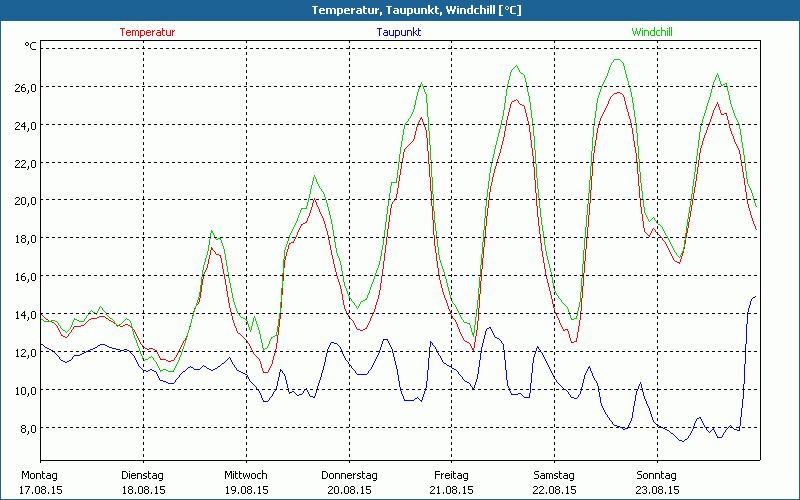800x500 pixels.
Task: Click the 14,0 y-axis value
Action: [26, 315]
